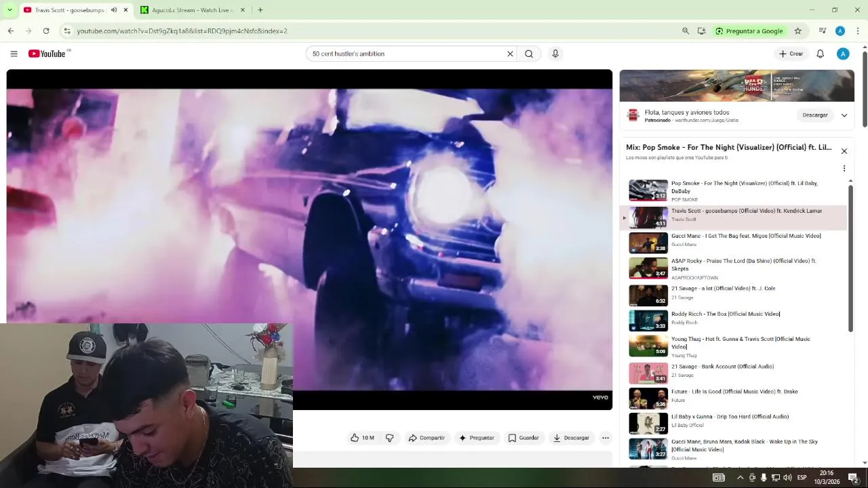The image size is (868, 488).
Task: Open Young Thug Hot thumbnail
Action: [x=648, y=346]
